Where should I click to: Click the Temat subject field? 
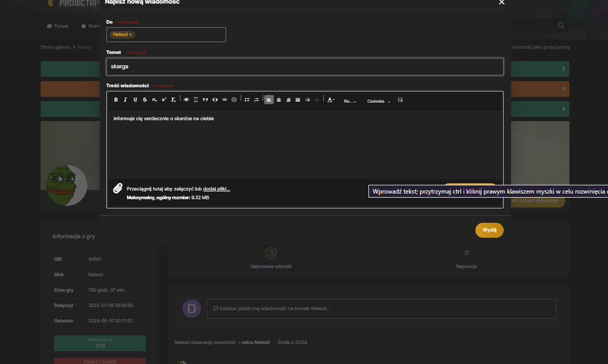[305, 67]
